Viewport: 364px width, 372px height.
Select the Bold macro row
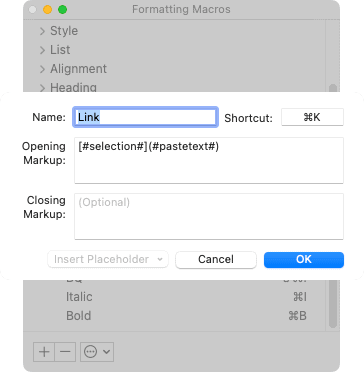coord(186,316)
